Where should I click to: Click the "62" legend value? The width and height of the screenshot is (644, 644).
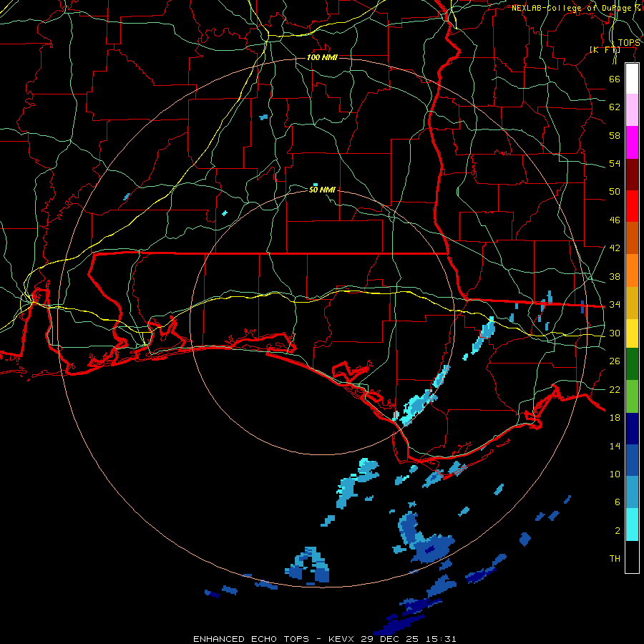[615, 107]
